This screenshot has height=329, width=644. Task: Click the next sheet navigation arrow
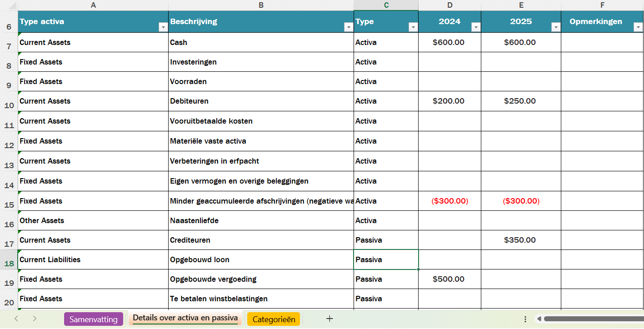tap(35, 319)
